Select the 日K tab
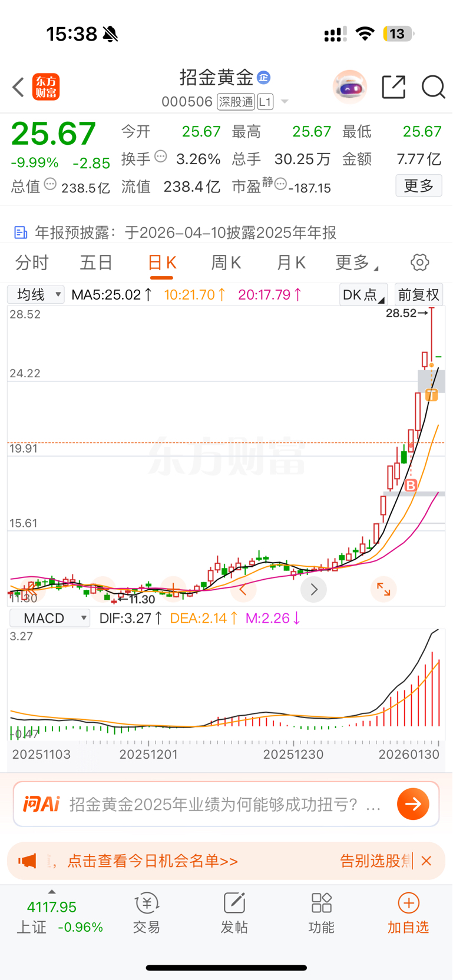Viewport: 453px width, 980px height. [161, 263]
